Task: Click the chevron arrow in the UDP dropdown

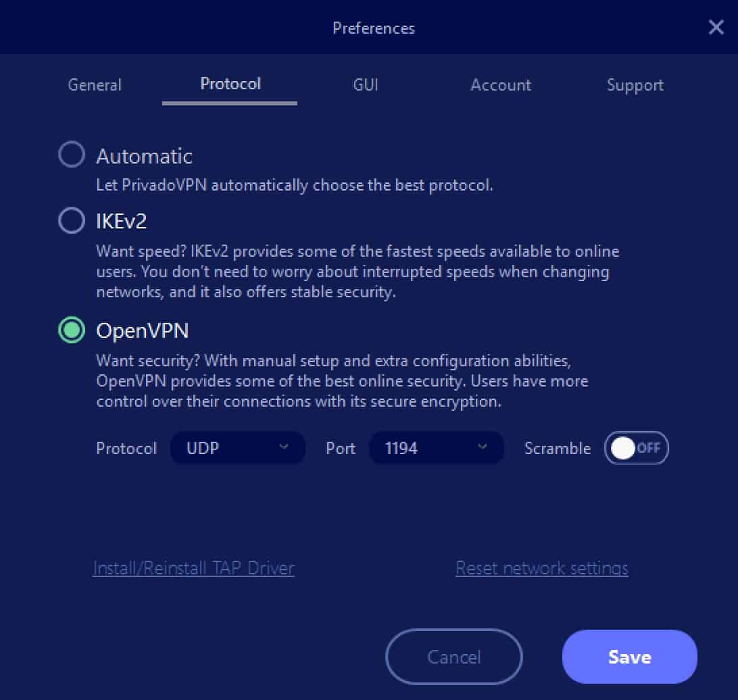Action: [283, 447]
